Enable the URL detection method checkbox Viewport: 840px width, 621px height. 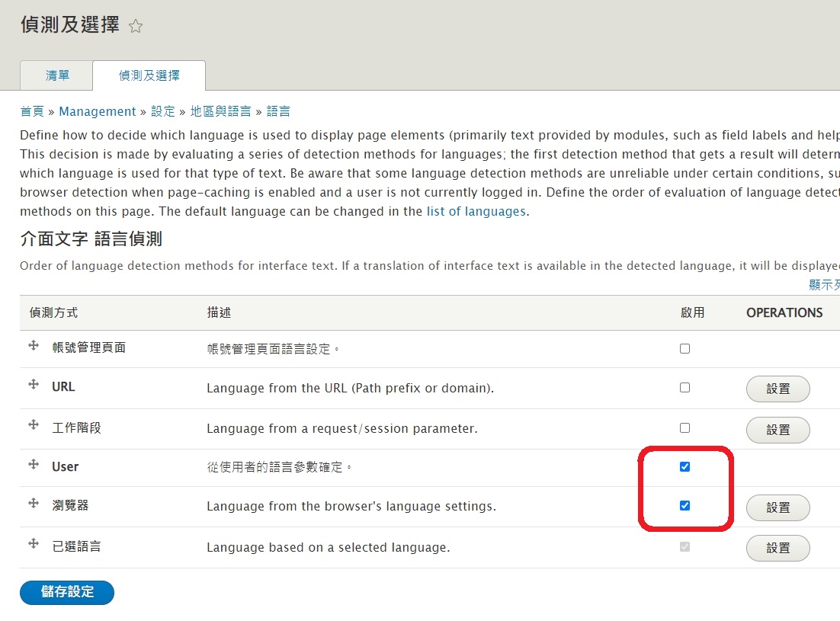pyautogui.click(x=685, y=388)
